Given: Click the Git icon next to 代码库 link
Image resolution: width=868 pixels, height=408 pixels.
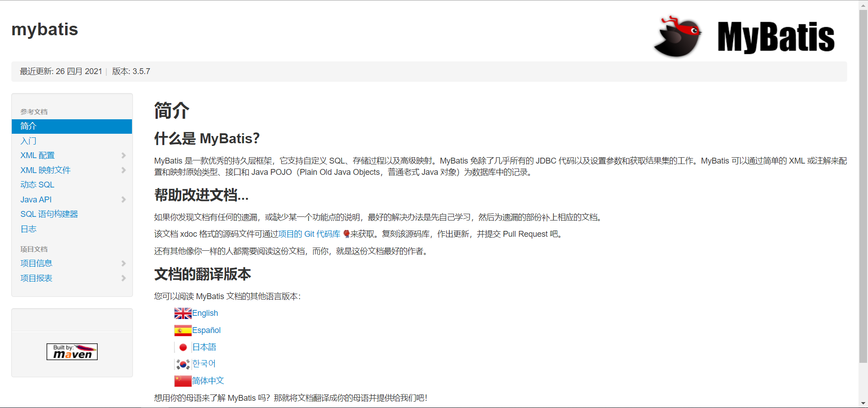Looking at the screenshot, I should coord(345,234).
